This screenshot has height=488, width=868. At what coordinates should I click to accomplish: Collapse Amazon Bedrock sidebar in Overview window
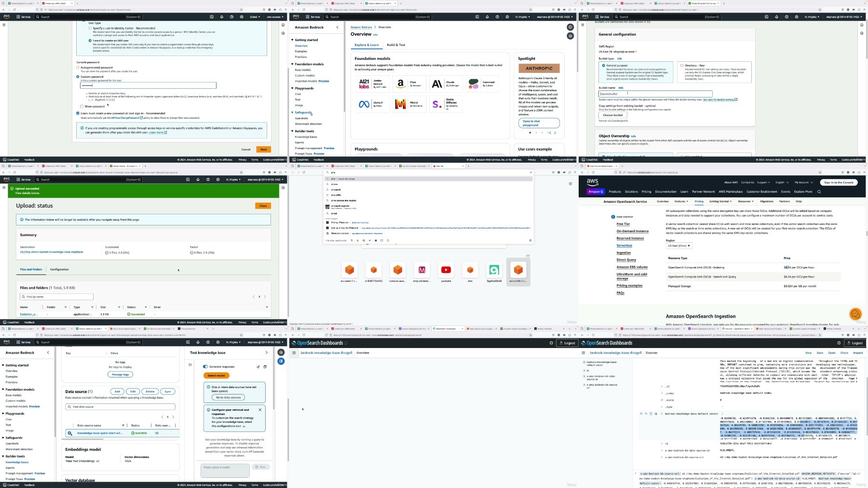click(337, 28)
